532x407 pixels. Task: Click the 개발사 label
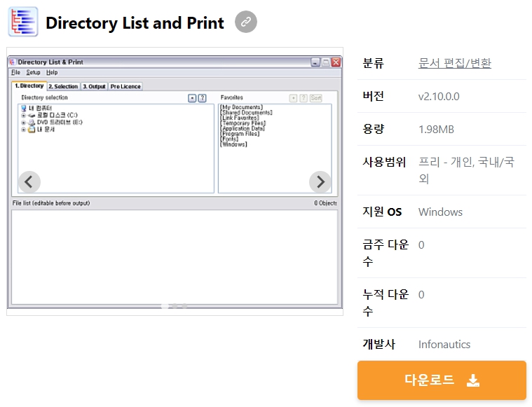(x=378, y=344)
